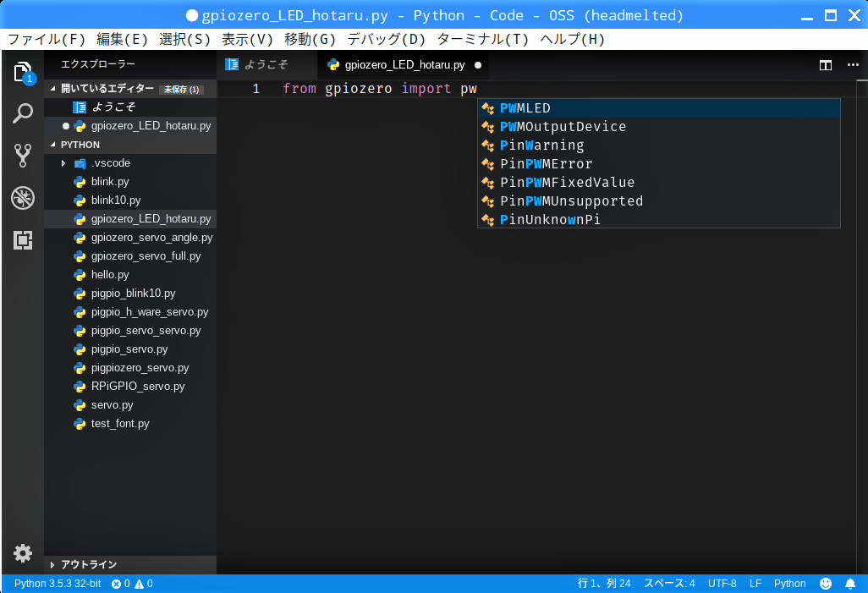Select PinWarning suggestion
Viewport: 868px width, 593px height.
659,146
